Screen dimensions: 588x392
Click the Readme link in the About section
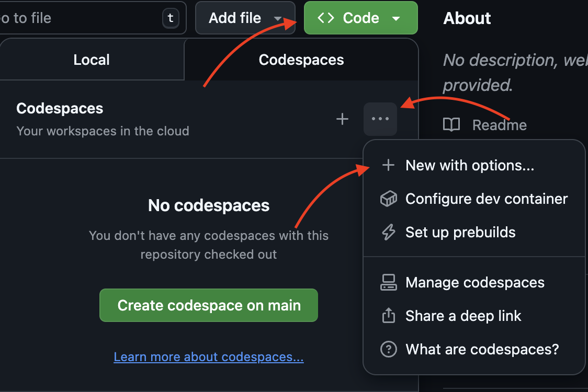(499, 124)
